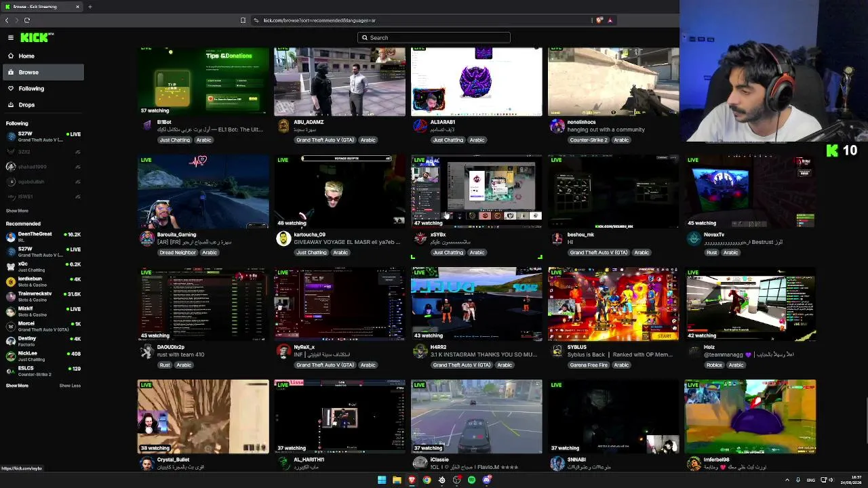
Task: Open DeenTheGreat recommended channel
Action: (43, 237)
